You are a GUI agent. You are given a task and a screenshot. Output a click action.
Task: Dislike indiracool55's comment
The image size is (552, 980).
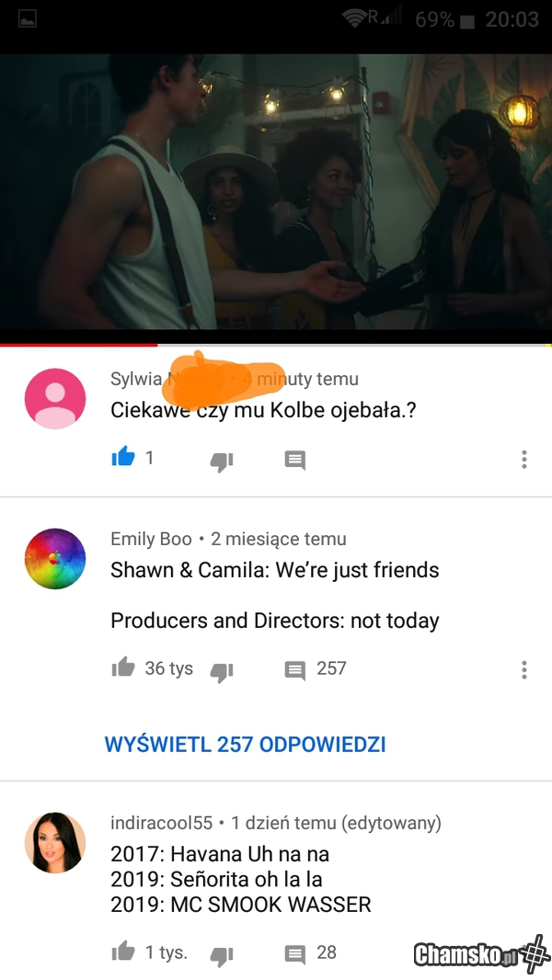point(222,955)
